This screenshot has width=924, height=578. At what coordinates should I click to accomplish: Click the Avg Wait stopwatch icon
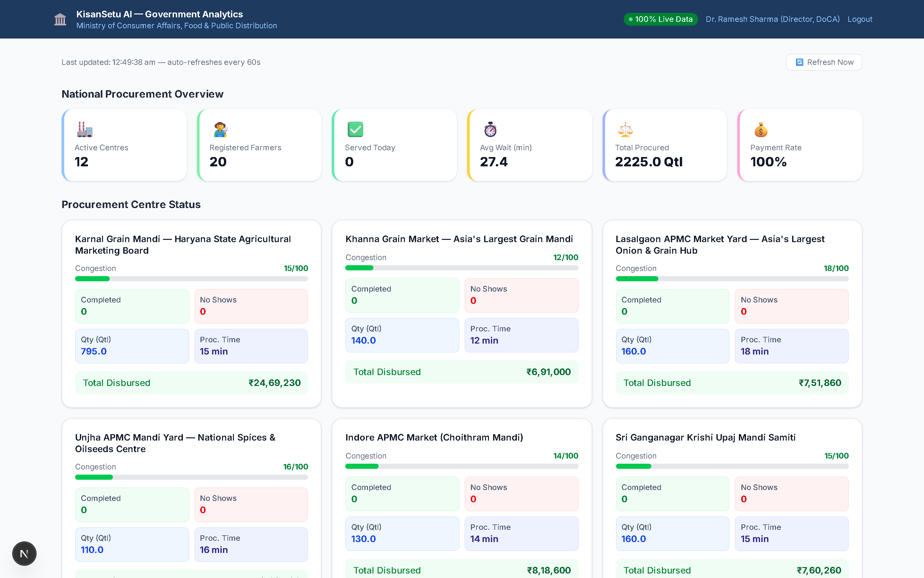[490, 130]
